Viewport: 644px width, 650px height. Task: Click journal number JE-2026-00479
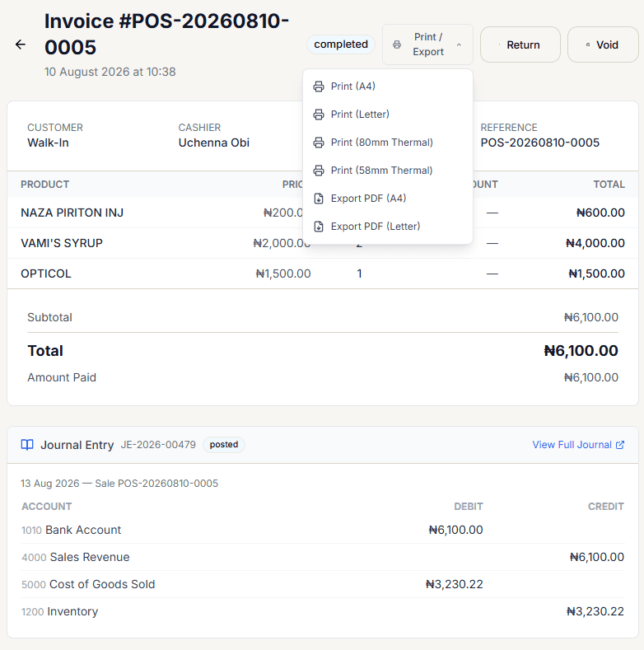point(158,445)
